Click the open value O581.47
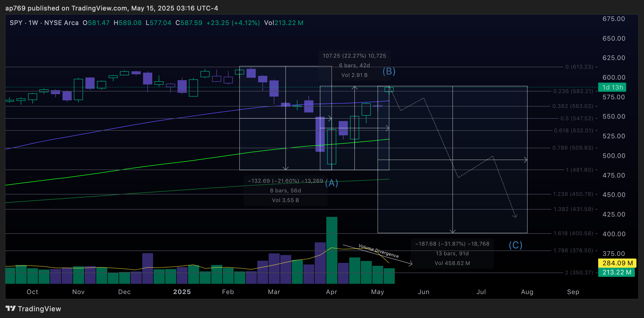Image resolution: width=644 pixels, height=318 pixels. [96, 23]
